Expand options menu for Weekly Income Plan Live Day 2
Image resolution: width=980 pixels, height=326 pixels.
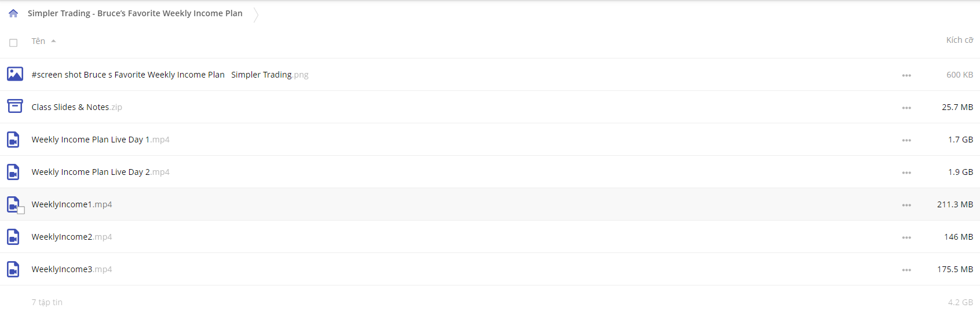(x=906, y=173)
